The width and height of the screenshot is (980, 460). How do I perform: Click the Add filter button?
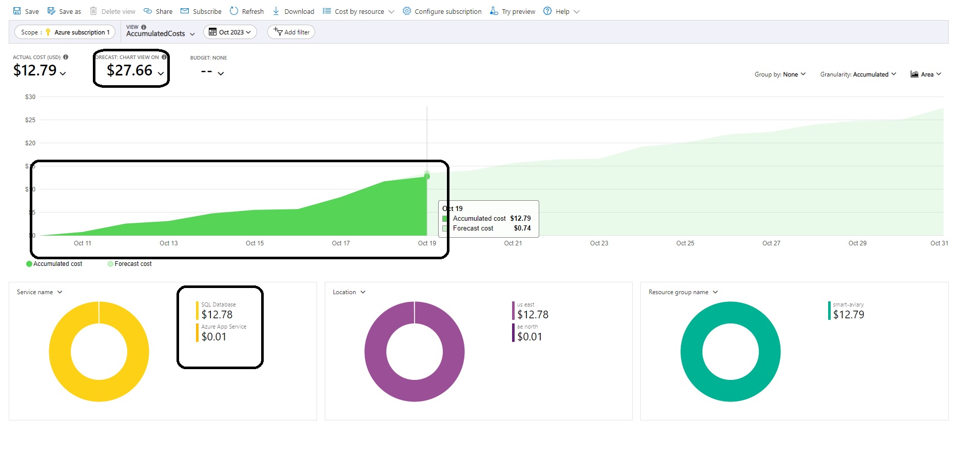pyautogui.click(x=291, y=32)
